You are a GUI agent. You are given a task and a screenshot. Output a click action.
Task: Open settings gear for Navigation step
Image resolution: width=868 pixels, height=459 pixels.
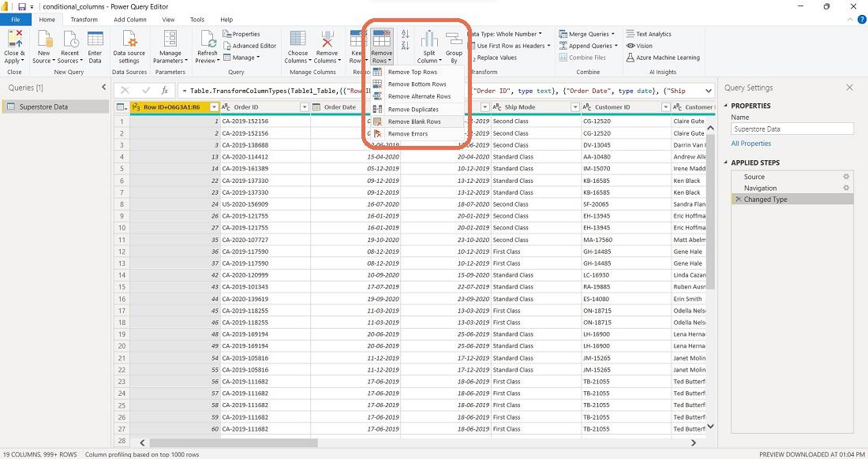click(846, 188)
